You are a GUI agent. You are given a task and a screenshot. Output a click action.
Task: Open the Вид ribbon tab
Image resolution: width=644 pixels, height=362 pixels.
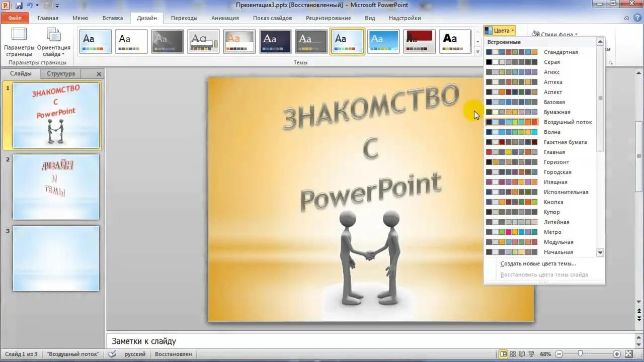370,18
